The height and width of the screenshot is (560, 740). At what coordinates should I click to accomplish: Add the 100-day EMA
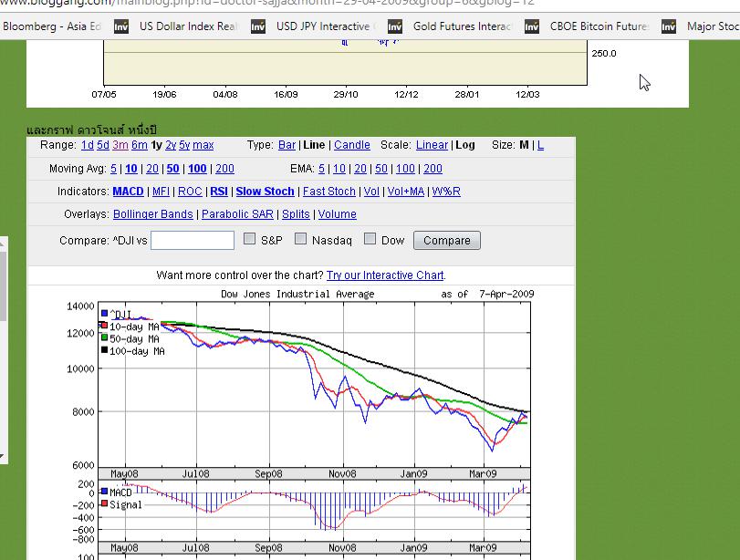(405, 169)
